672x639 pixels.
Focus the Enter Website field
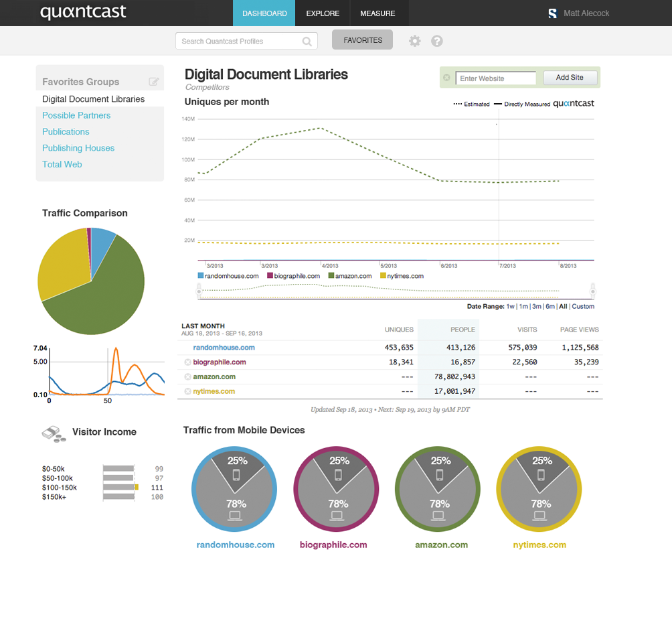tap(495, 78)
